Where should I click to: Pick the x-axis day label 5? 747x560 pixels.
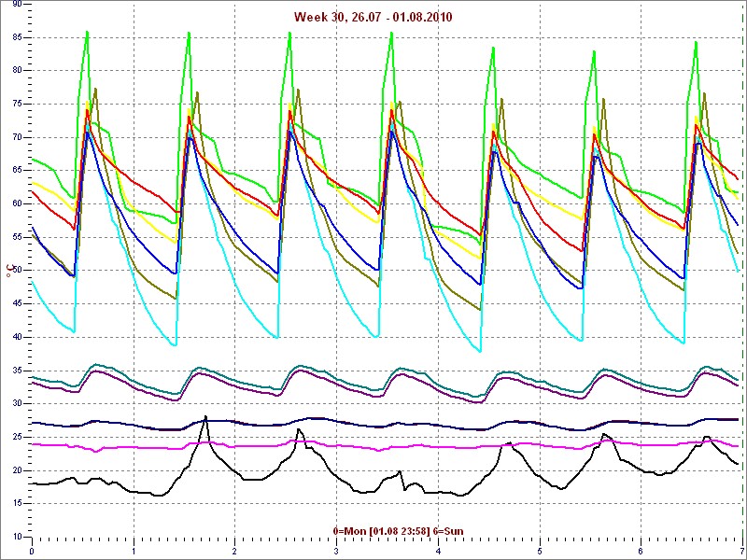pos(540,551)
